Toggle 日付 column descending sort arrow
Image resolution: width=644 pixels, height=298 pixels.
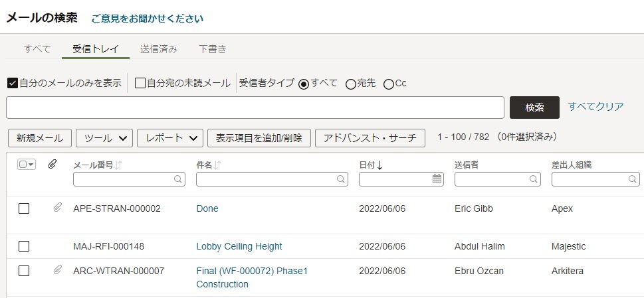click(x=379, y=165)
